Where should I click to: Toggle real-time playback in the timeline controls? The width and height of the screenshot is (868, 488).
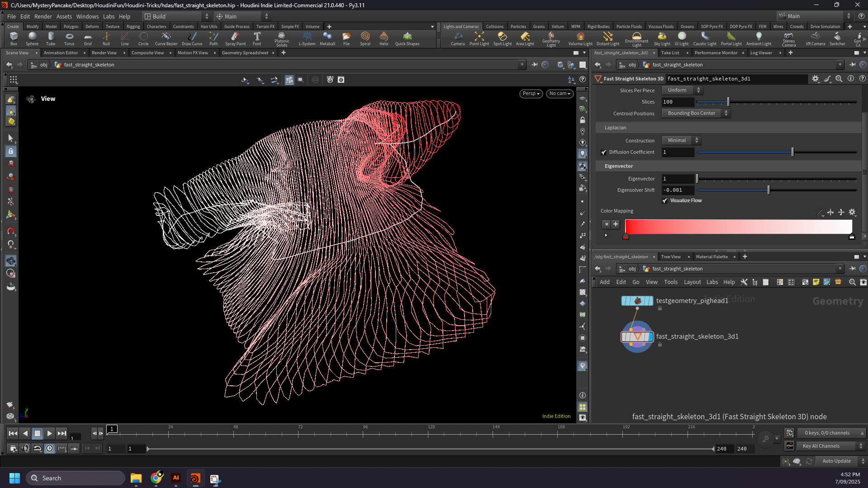coord(49,448)
